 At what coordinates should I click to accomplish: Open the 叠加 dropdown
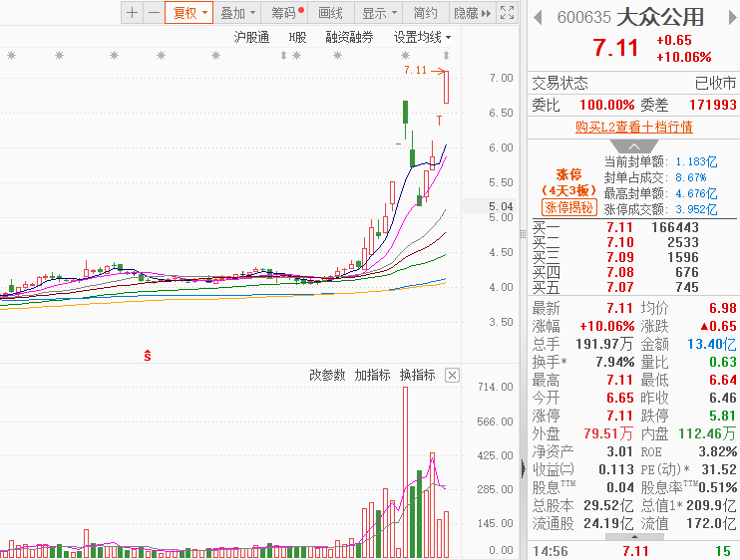coord(237,13)
